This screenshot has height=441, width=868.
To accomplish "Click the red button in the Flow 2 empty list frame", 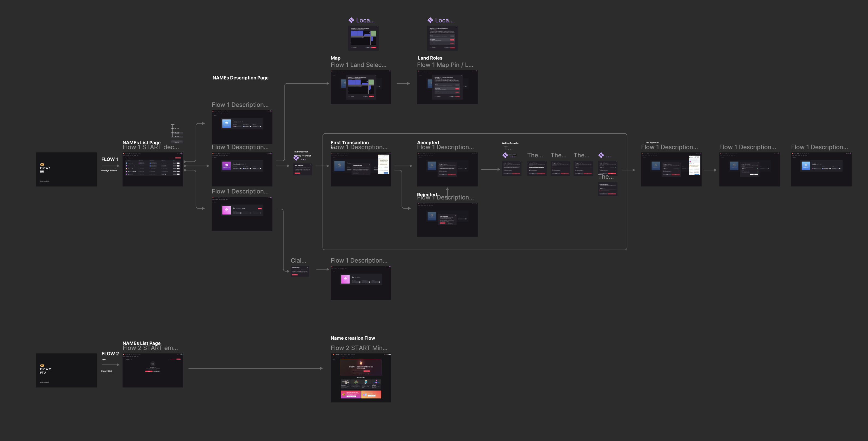I will pyautogui.click(x=149, y=371).
